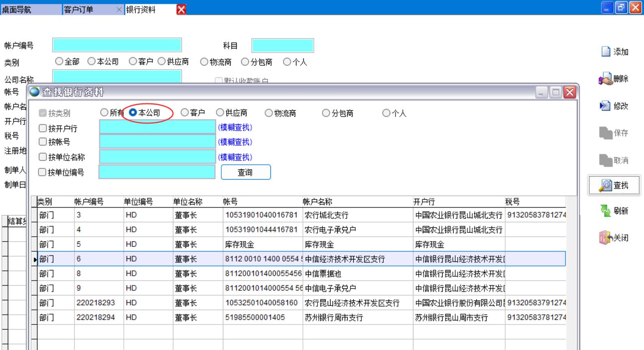Click the 查找 (Find) magnifier icon

coord(605,185)
